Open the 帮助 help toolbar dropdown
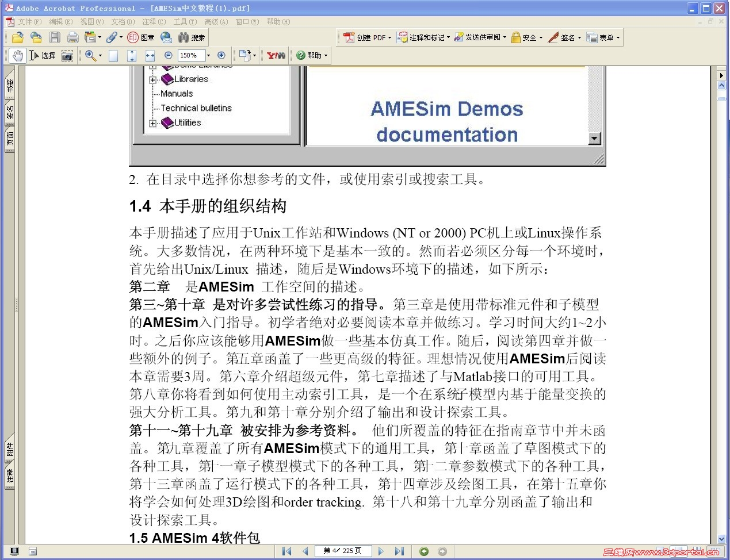Viewport: 730px width, 560px height. coord(312,55)
